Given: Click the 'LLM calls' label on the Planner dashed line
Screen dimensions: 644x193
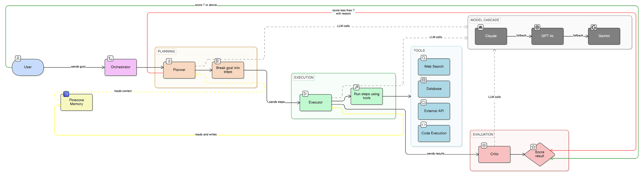Looking at the screenshot, I should [x=344, y=26].
